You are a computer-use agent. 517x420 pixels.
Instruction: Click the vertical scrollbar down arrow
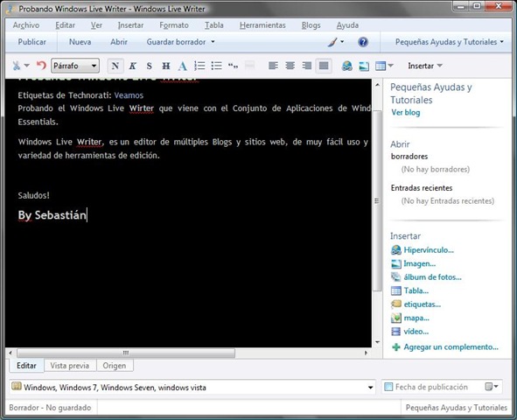pos(377,342)
